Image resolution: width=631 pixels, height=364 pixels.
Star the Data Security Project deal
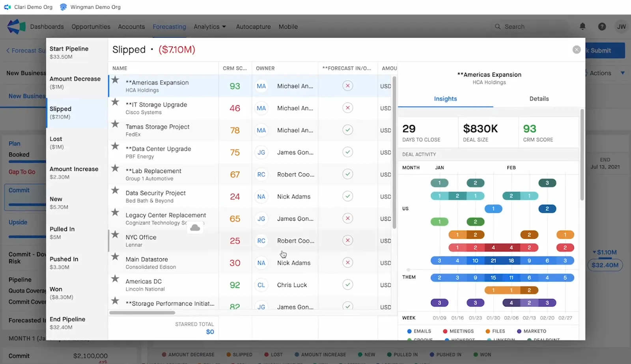pos(115,190)
